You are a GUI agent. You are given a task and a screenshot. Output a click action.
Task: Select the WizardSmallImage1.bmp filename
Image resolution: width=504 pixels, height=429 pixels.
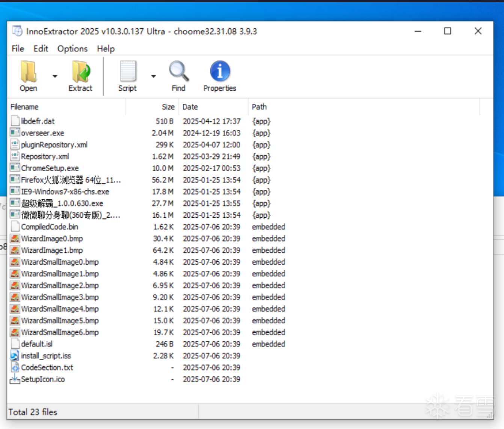tap(60, 274)
